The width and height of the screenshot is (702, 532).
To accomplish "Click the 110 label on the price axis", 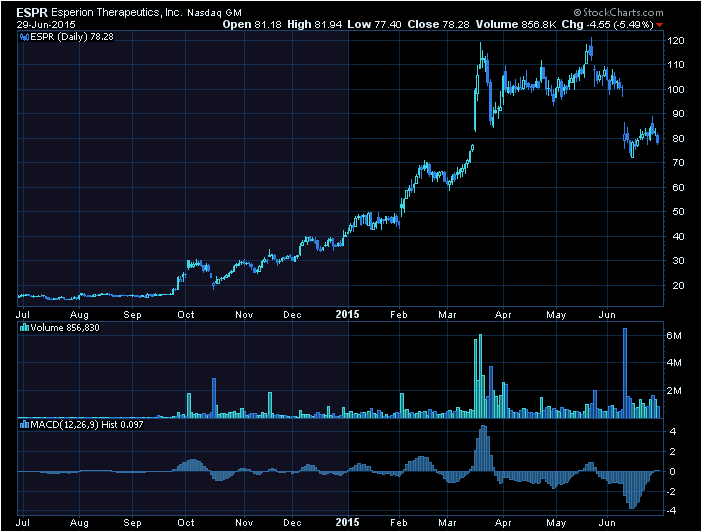I will pos(675,65).
